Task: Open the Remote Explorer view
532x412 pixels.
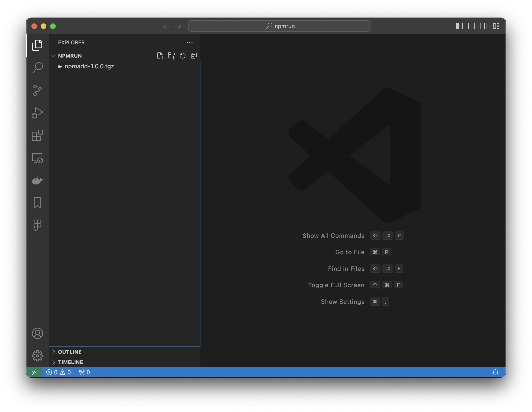Action: (37, 158)
